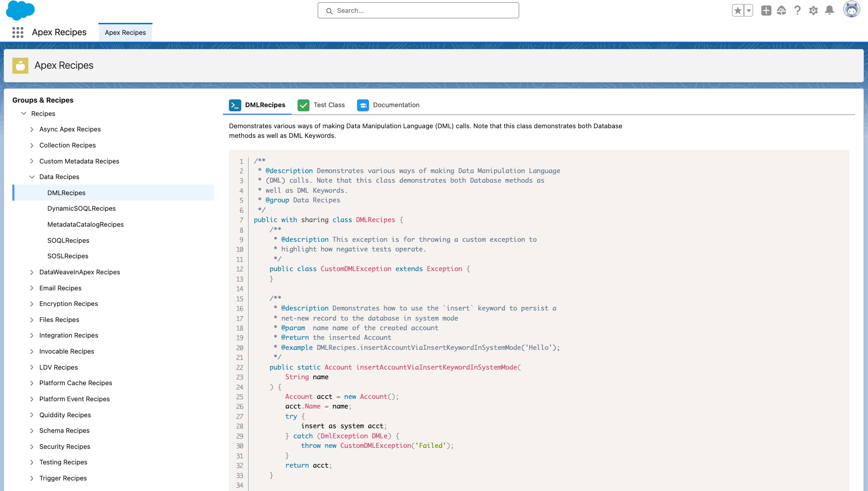Open the App Launcher grid icon

coord(18,33)
